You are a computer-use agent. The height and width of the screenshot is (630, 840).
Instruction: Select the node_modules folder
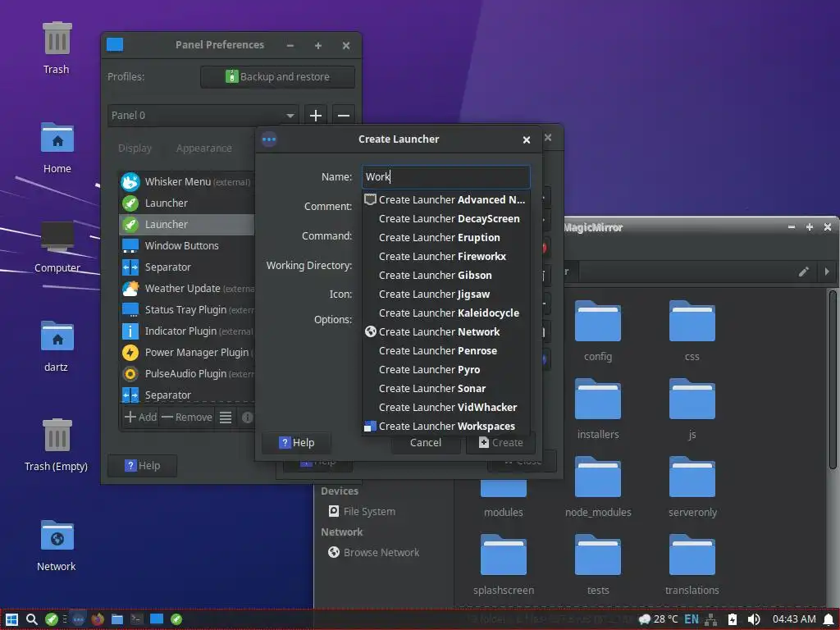(x=598, y=487)
